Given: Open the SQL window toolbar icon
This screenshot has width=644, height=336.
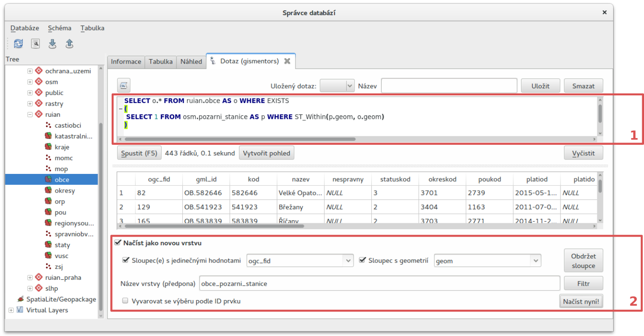Looking at the screenshot, I should (35, 44).
